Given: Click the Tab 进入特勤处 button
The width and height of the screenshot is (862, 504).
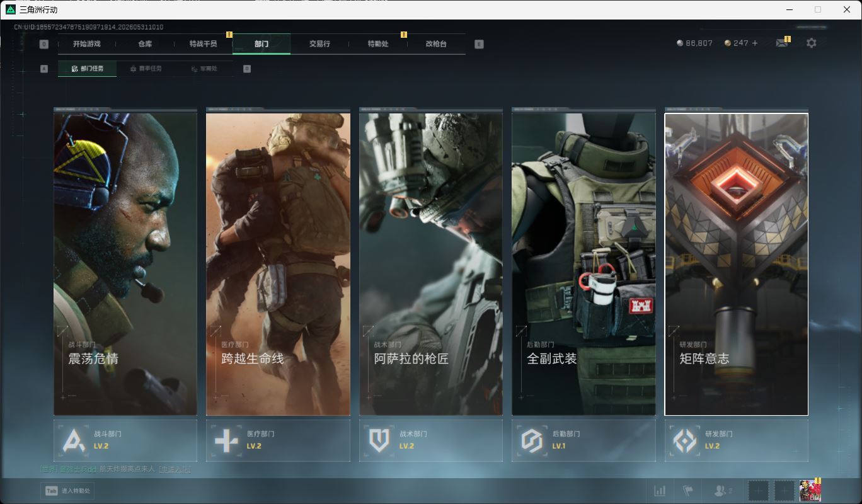Looking at the screenshot, I should (x=67, y=491).
